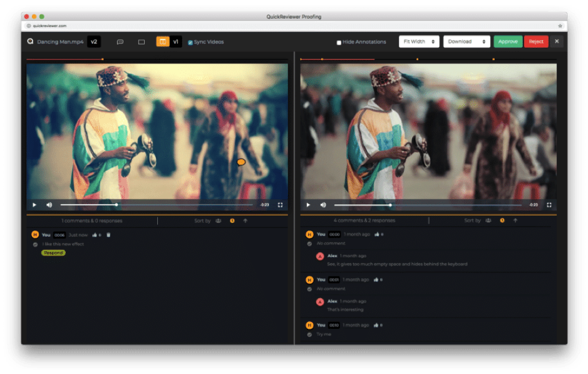
Task: Sort left comments by user
Action: pyautogui.click(x=219, y=221)
